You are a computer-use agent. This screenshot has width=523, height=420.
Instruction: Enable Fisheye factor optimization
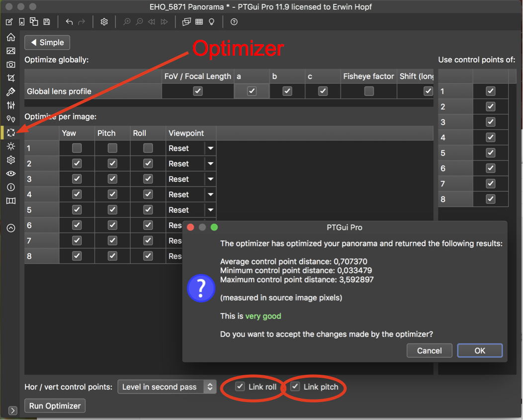[369, 91]
